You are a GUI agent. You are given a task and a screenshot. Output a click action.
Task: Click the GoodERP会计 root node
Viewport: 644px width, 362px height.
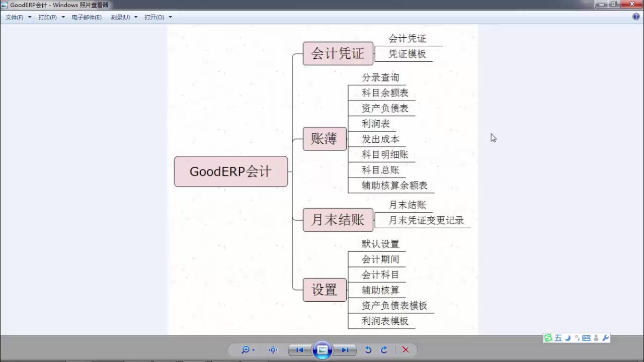[x=231, y=171]
